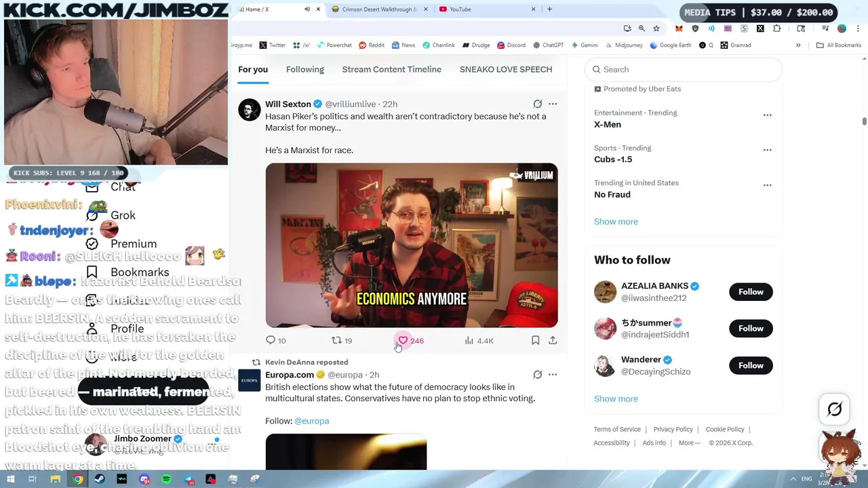The image size is (868, 488).
Task: Zoom page using magnifier icon in address bar
Action: coord(642,28)
